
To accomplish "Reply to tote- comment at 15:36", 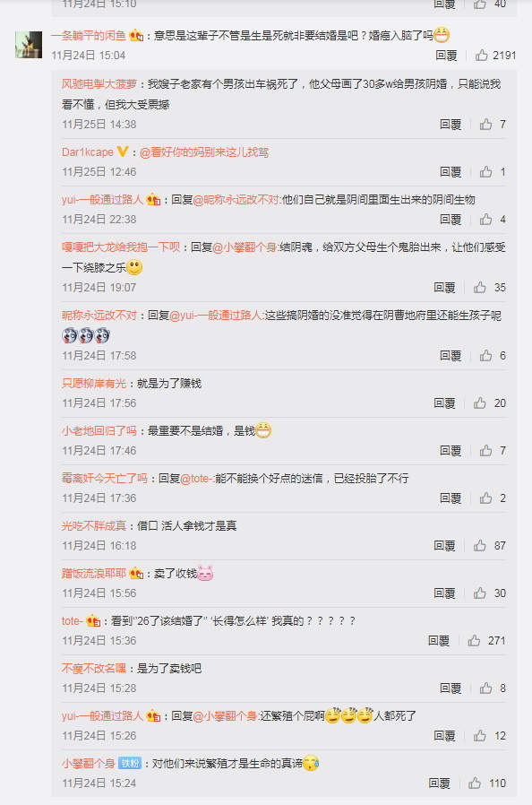I will click(439, 640).
